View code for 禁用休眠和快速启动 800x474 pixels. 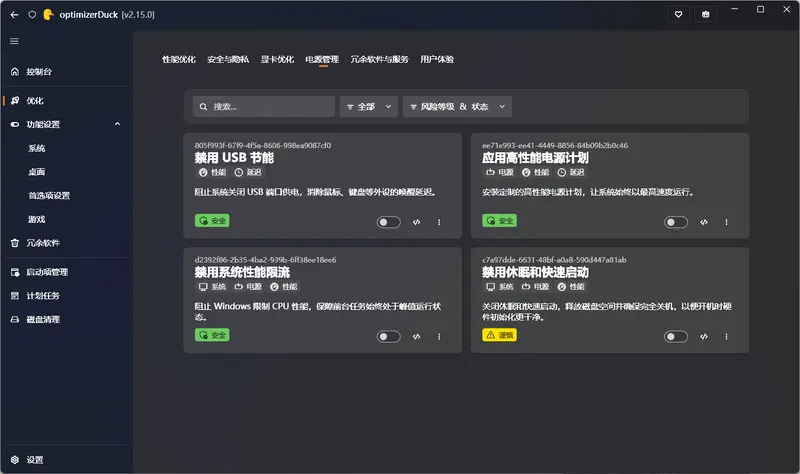704,336
